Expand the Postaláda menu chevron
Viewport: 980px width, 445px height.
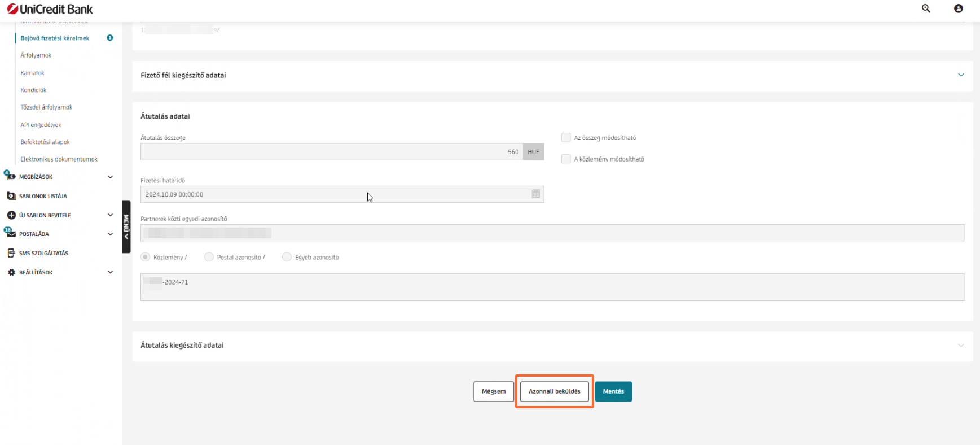111,234
